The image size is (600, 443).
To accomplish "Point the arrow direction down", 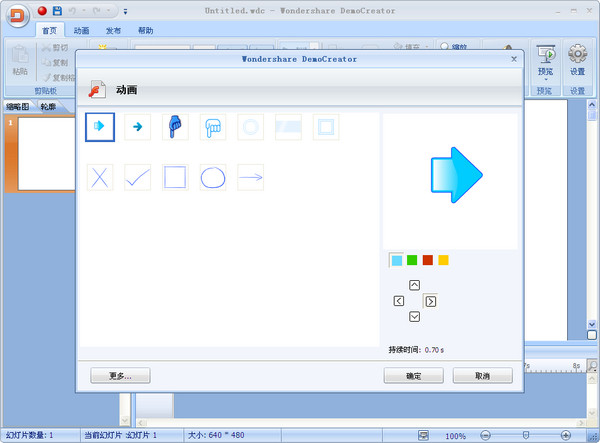I will 414,317.
